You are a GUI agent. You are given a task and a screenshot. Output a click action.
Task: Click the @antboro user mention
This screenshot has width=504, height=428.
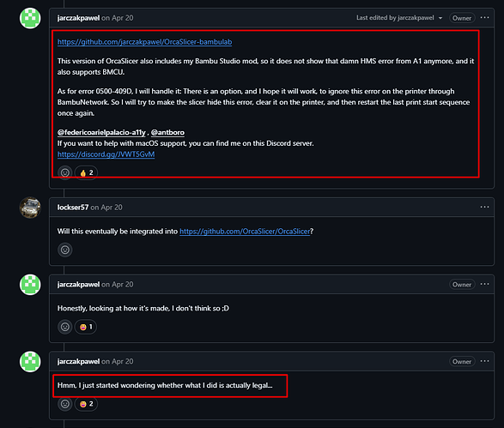(x=167, y=133)
